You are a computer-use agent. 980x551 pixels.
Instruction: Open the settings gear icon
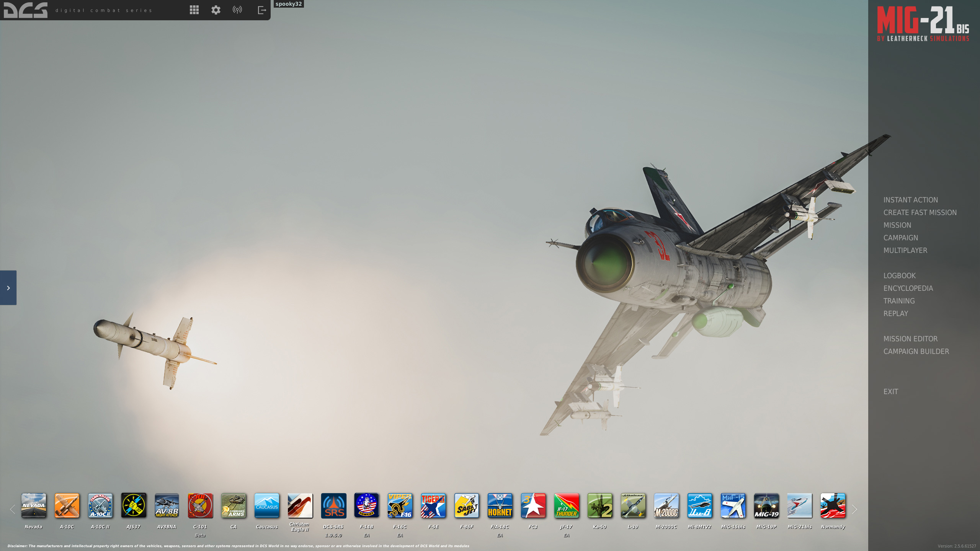(x=216, y=10)
